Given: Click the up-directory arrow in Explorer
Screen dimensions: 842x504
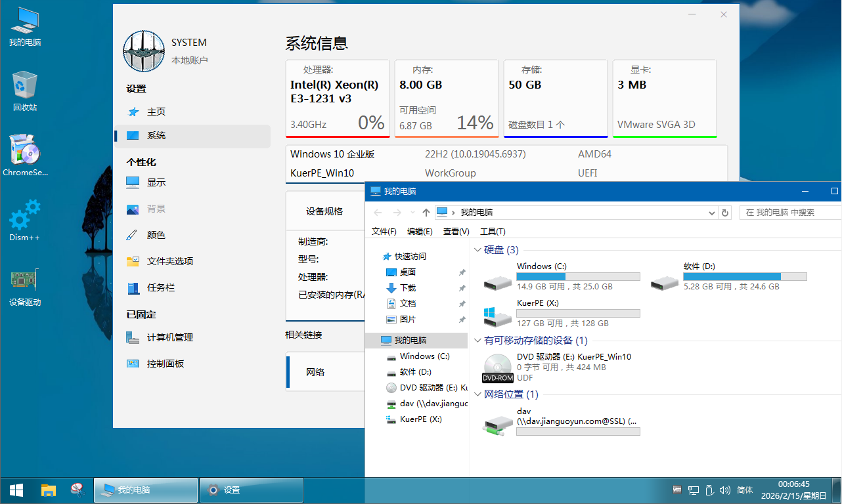Looking at the screenshot, I should pyautogui.click(x=426, y=213).
